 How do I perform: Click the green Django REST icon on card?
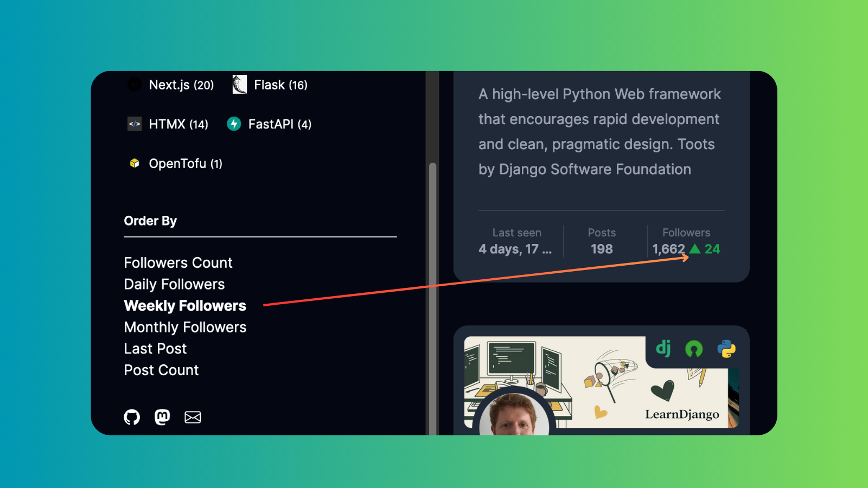(x=694, y=349)
